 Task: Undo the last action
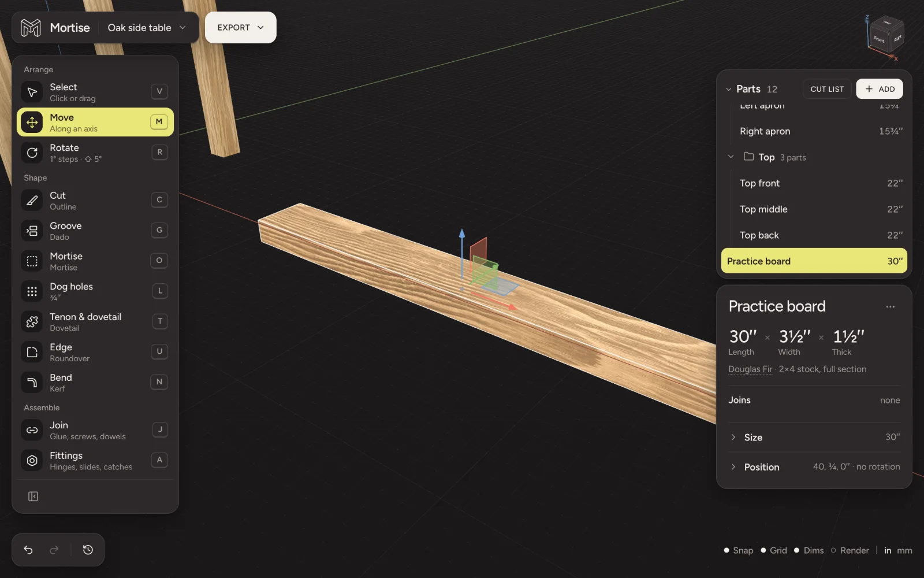pos(28,550)
